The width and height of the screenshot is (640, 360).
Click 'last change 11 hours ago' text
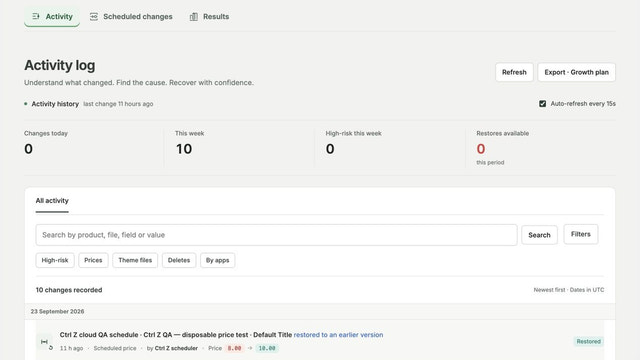click(x=118, y=104)
